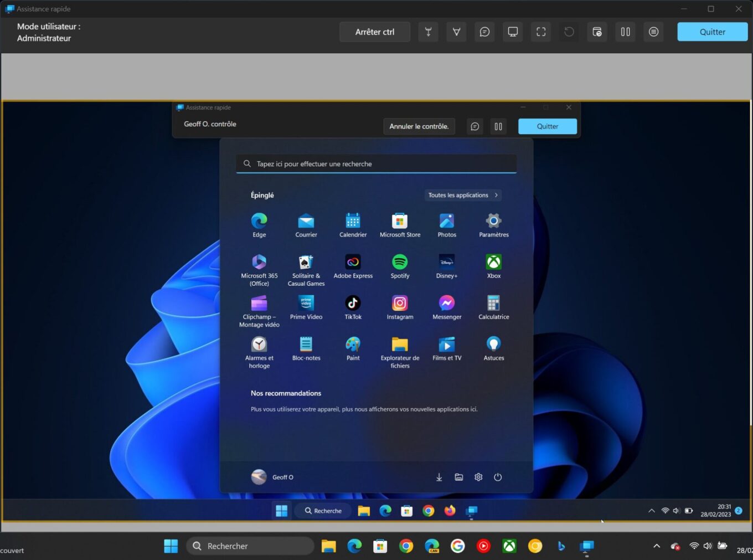Show hidden icons on the local taskbar tray
Image resolution: width=753 pixels, height=560 pixels.
point(657,546)
